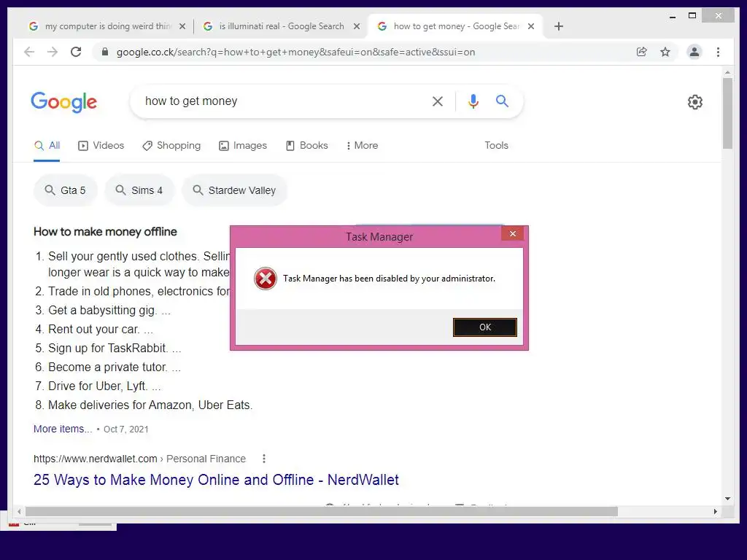Image resolution: width=747 pixels, height=560 pixels.
Task: Click the 'Oct 7, 2021' date text
Action: pyautogui.click(x=125, y=429)
